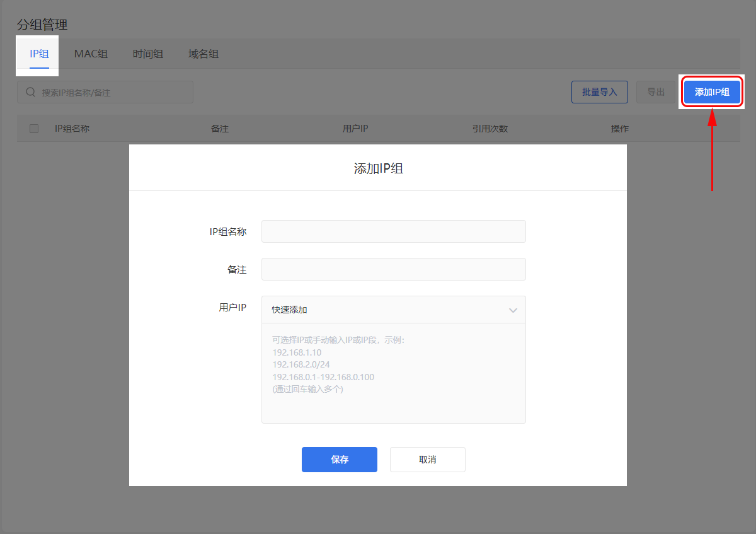Click the 用户IP column header
Viewport: 756px width, 534px height.
[x=355, y=129]
